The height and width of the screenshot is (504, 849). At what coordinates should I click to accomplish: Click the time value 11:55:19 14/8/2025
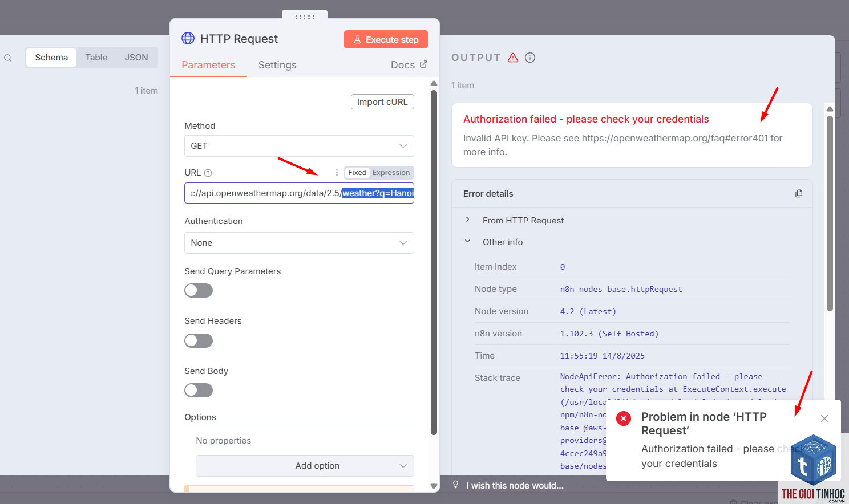point(602,356)
